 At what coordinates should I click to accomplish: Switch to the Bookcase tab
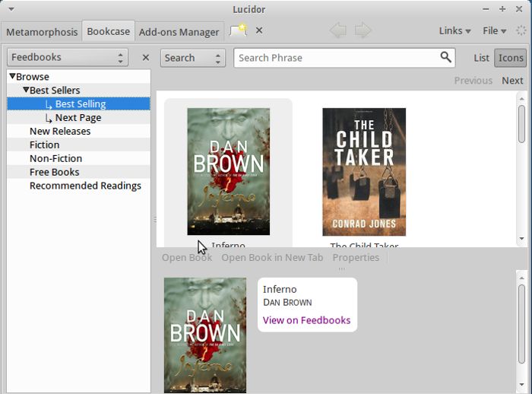[x=108, y=31]
